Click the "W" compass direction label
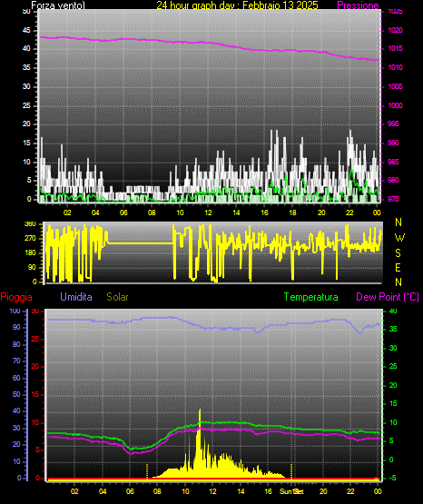This screenshot has height=504, width=423. click(x=399, y=238)
